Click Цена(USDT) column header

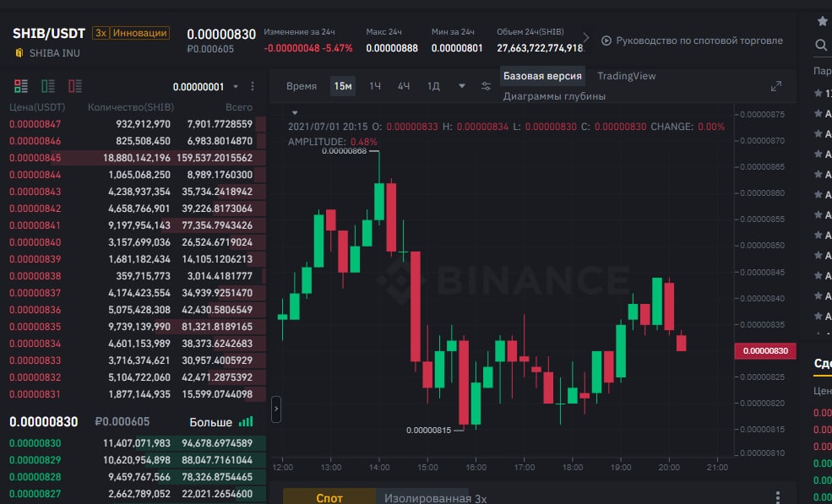(37, 107)
